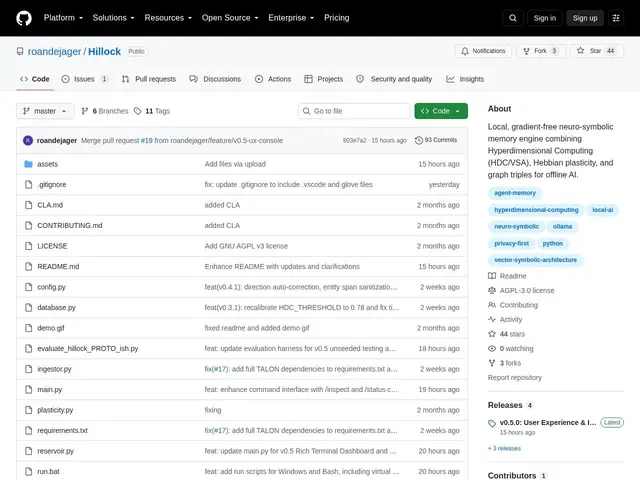
Task: Open the 803e7a2 commit hash
Action: tap(354, 140)
